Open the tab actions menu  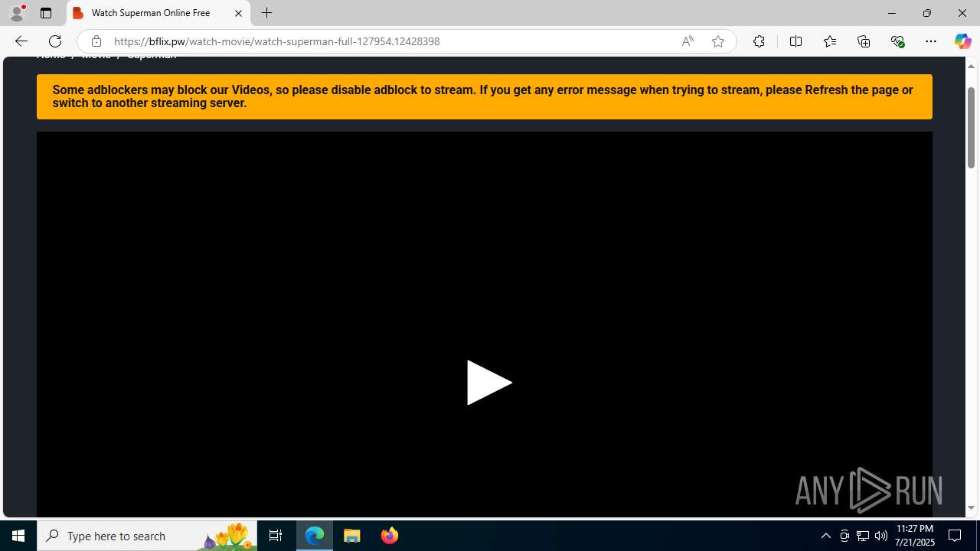[46, 13]
